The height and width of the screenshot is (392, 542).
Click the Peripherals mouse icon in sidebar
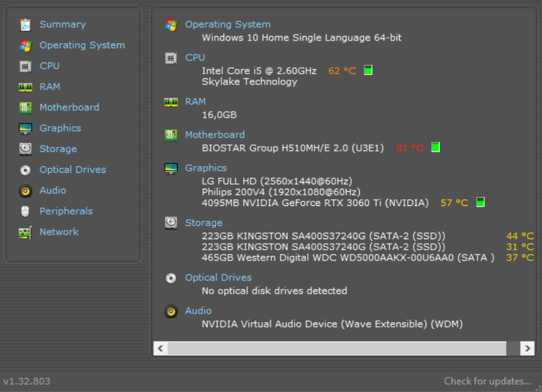click(25, 211)
